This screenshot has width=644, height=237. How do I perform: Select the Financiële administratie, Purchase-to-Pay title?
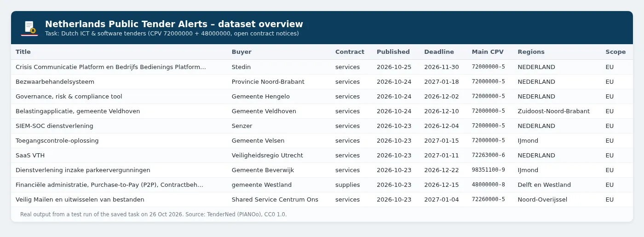click(109, 185)
